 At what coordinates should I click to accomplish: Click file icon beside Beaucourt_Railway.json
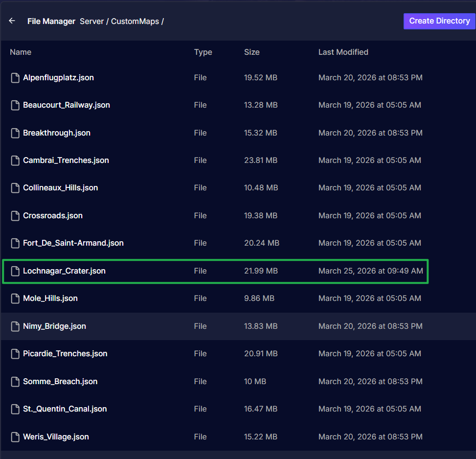(15, 105)
